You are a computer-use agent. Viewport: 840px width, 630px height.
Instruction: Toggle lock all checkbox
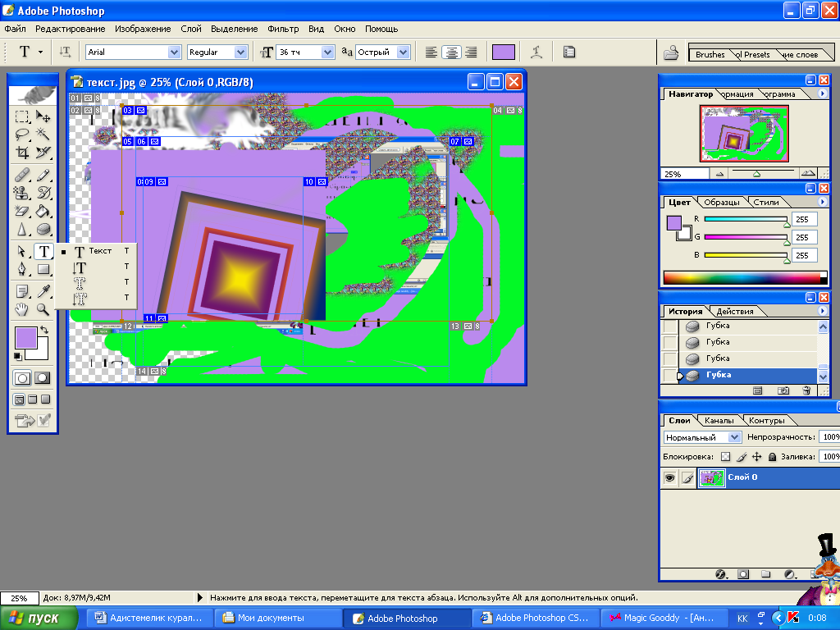[773, 457]
